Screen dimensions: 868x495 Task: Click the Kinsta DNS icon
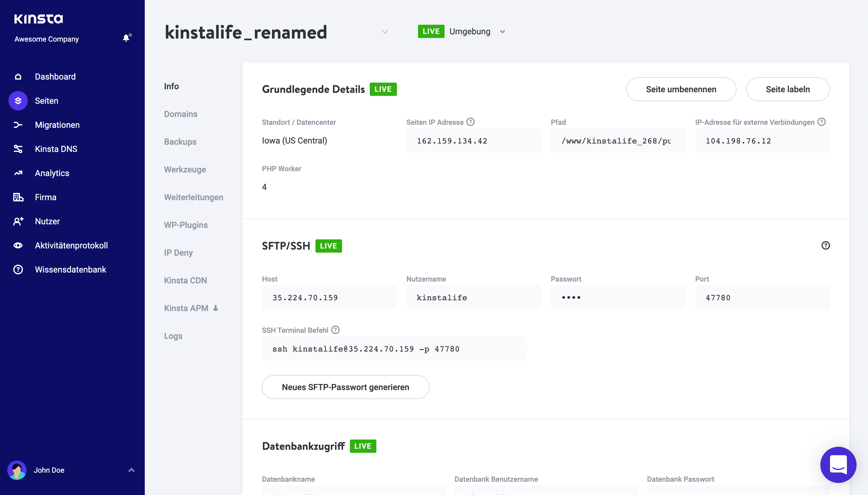pos(18,149)
